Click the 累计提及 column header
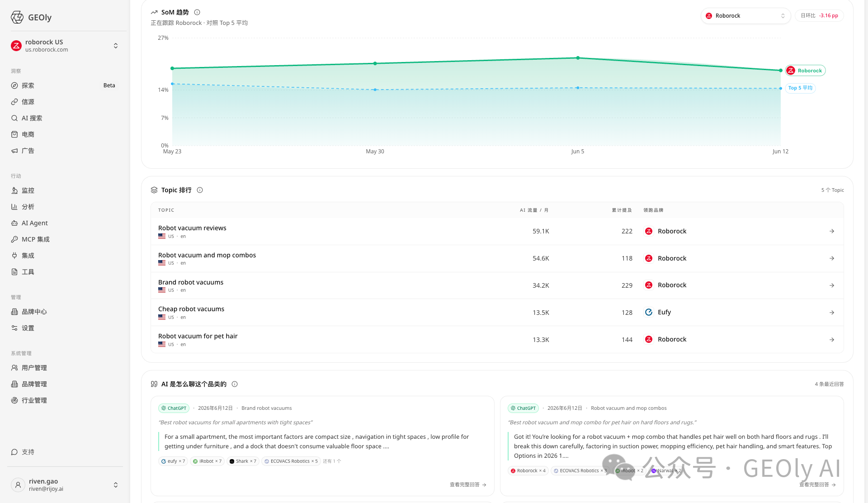The width and height of the screenshot is (868, 503). 622,210
